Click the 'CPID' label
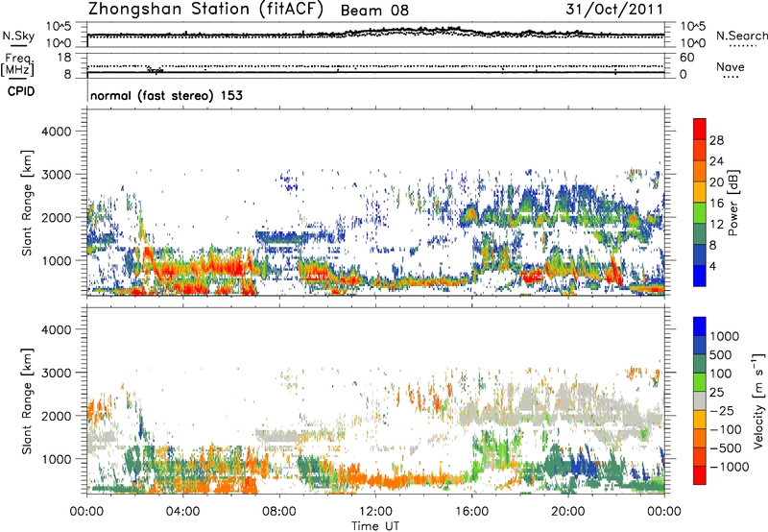This screenshot has height=532, width=768. 20,91
